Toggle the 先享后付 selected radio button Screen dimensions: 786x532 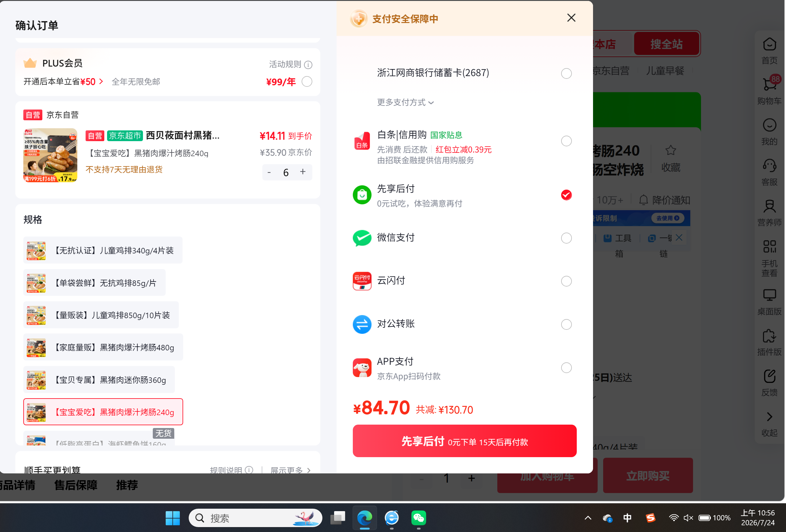[x=566, y=195]
